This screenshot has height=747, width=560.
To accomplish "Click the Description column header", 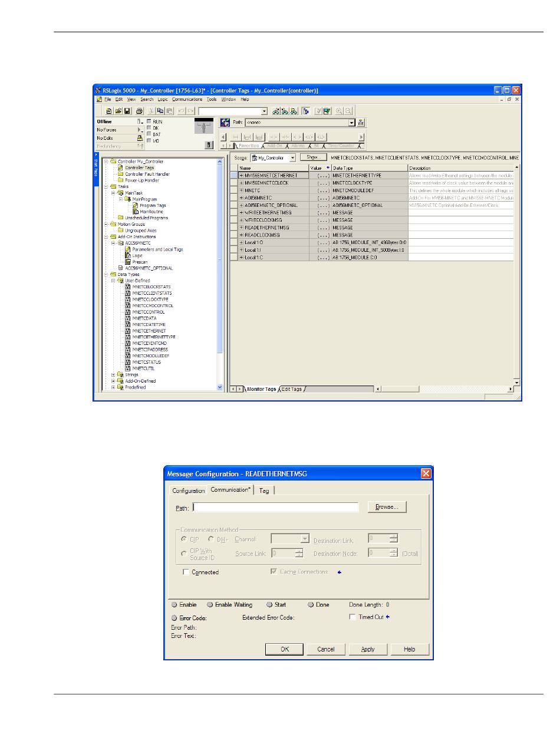I will tap(461, 168).
